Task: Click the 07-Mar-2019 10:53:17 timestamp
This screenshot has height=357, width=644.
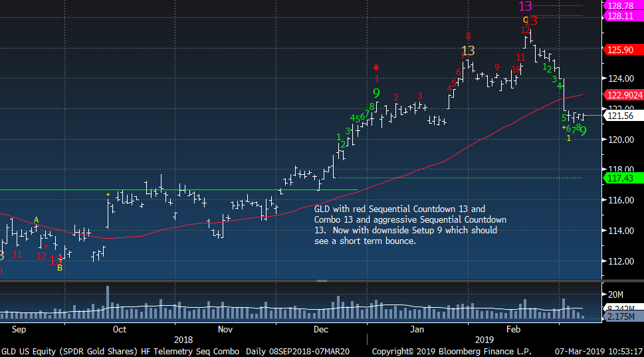Action: click(x=599, y=352)
